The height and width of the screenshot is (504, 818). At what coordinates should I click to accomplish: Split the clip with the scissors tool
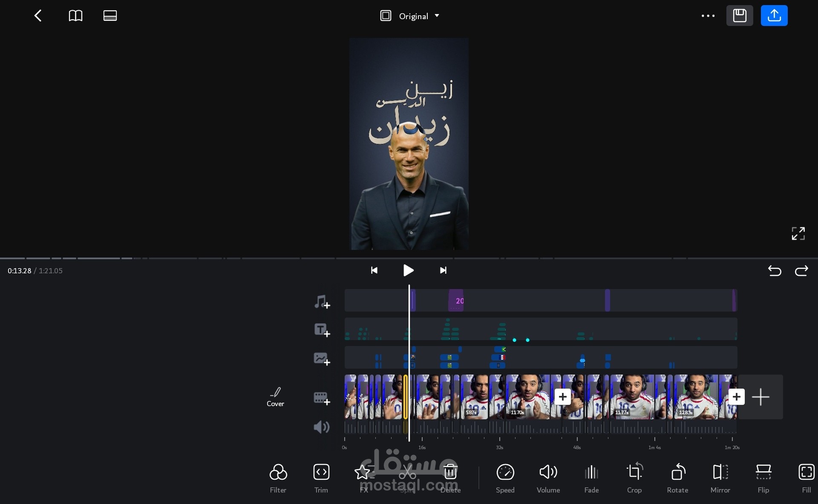(x=407, y=478)
